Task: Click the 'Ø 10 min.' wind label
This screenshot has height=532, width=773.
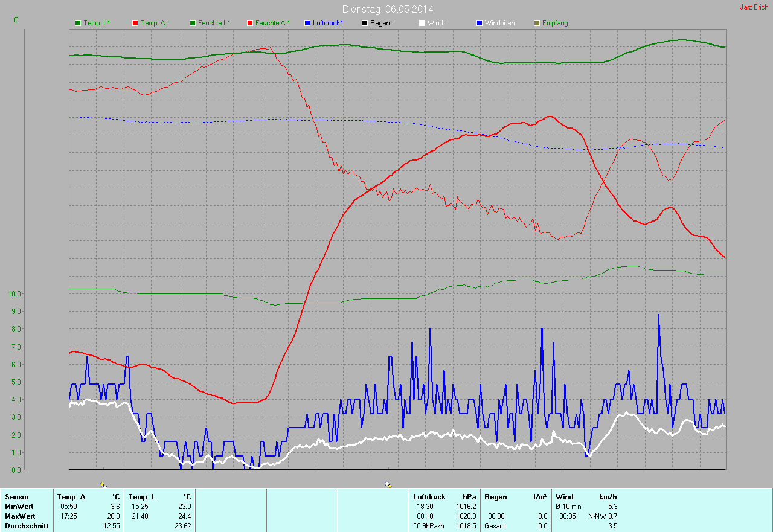Action: click(569, 507)
